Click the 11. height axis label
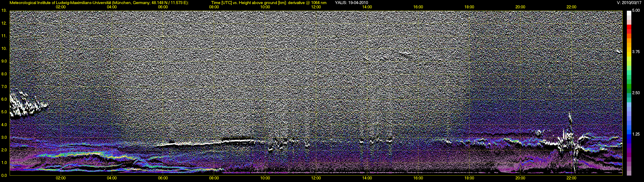 coord(4,36)
